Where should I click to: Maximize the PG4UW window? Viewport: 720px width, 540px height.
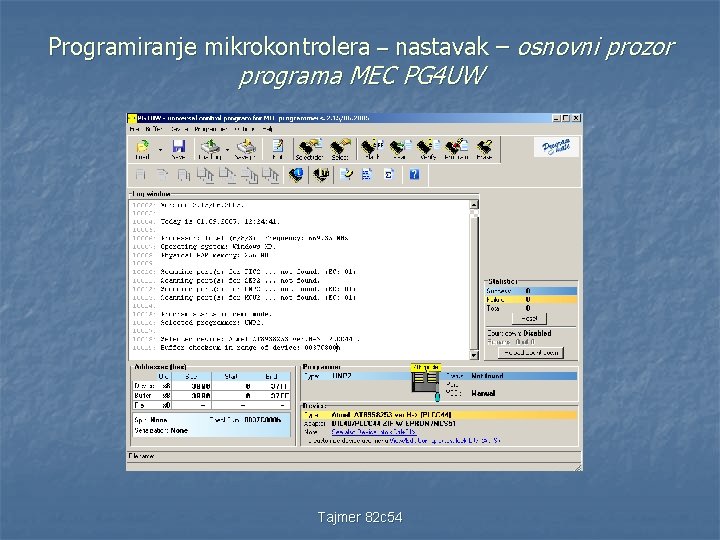[x=566, y=118]
